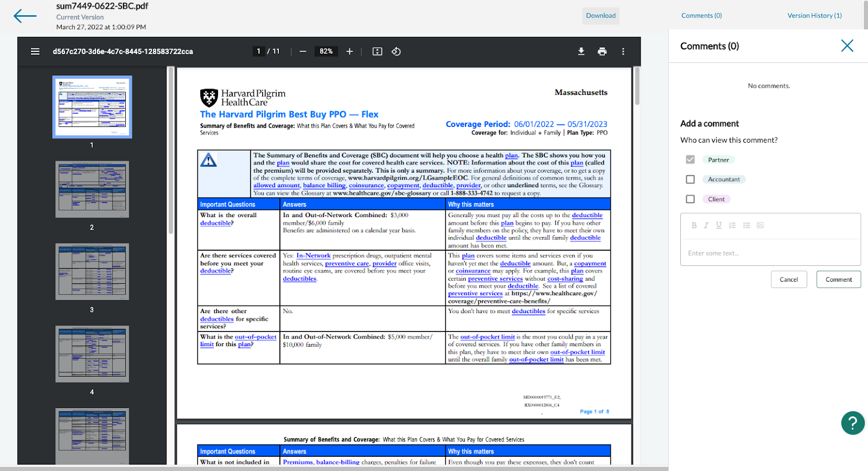Image resolution: width=868 pixels, height=471 pixels.
Task: Apply italic formatting in the comment editor
Action: [x=706, y=225]
